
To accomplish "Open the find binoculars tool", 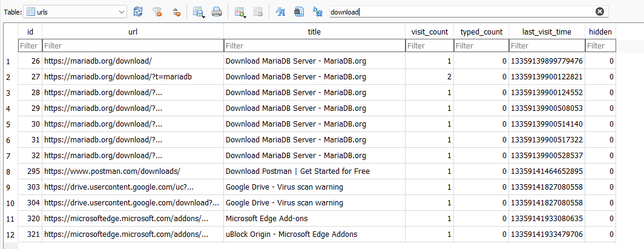I will coord(298,12).
